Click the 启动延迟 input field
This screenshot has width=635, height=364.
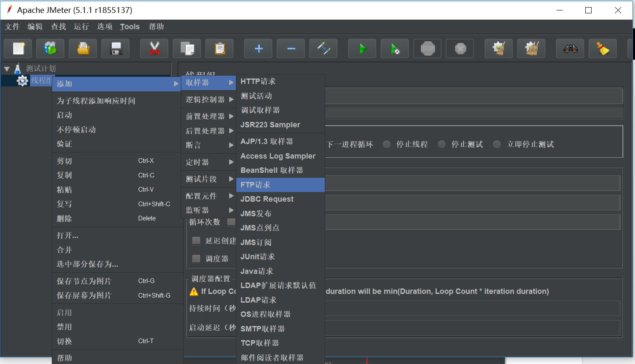[x=472, y=328]
